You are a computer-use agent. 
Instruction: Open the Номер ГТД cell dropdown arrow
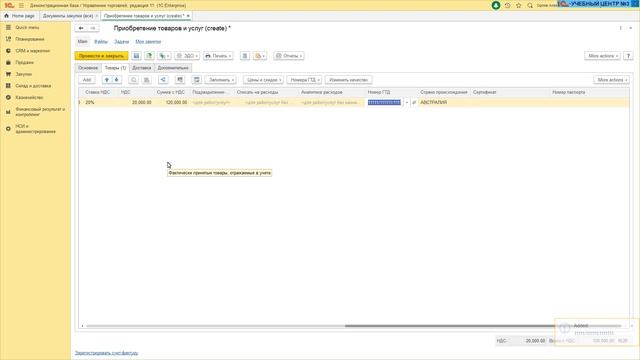tap(407, 102)
